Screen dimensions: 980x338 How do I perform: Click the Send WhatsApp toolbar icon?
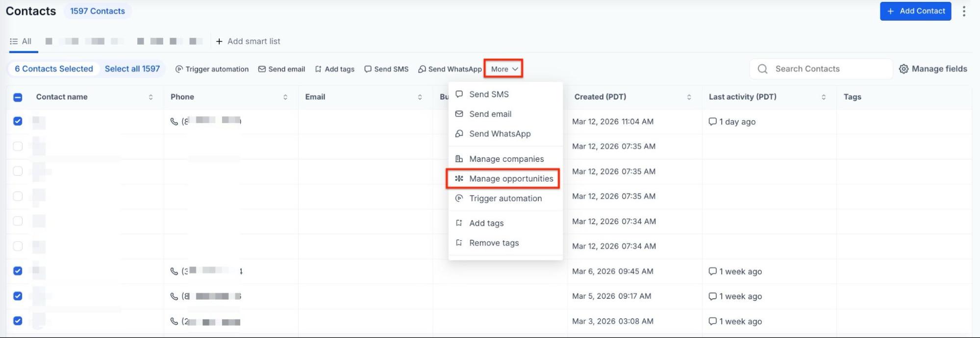pyautogui.click(x=422, y=69)
